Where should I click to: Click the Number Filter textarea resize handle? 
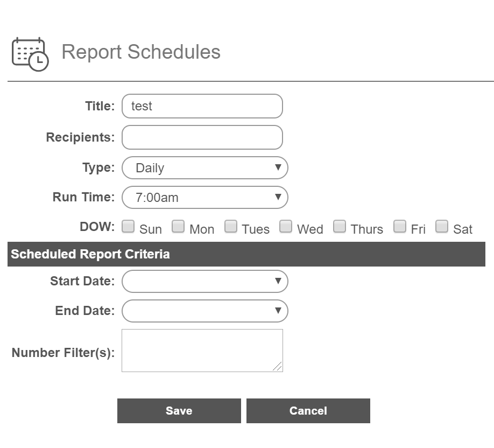(x=278, y=367)
